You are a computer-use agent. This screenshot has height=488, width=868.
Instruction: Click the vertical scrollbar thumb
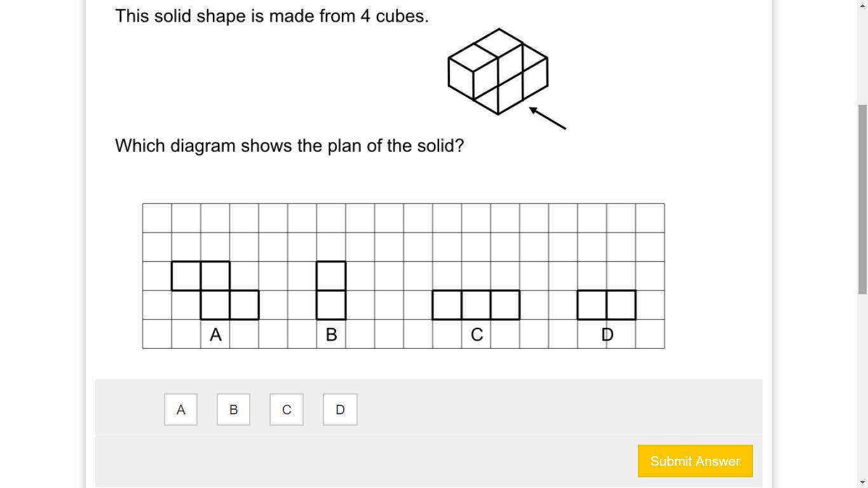click(862, 200)
